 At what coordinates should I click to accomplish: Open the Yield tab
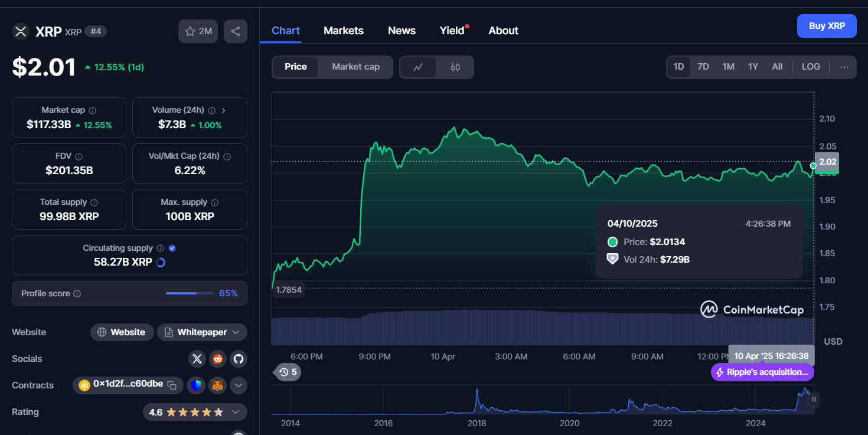click(452, 31)
